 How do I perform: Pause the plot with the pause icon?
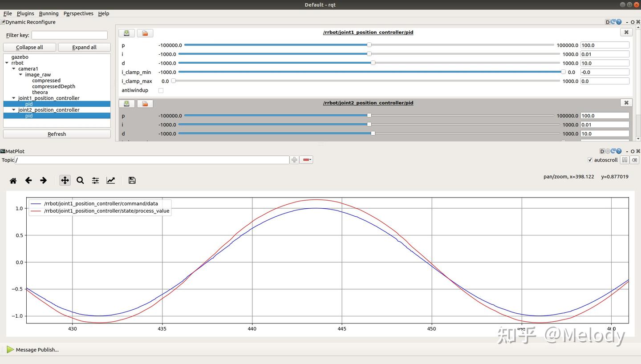pyautogui.click(x=625, y=160)
